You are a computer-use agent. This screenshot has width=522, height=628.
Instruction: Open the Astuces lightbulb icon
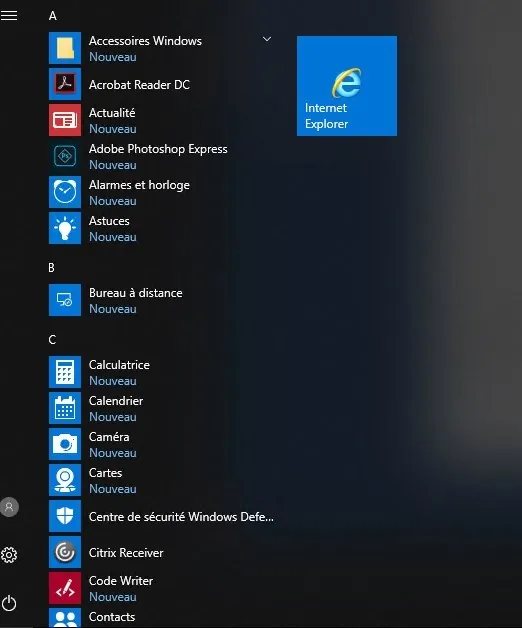coord(65,228)
